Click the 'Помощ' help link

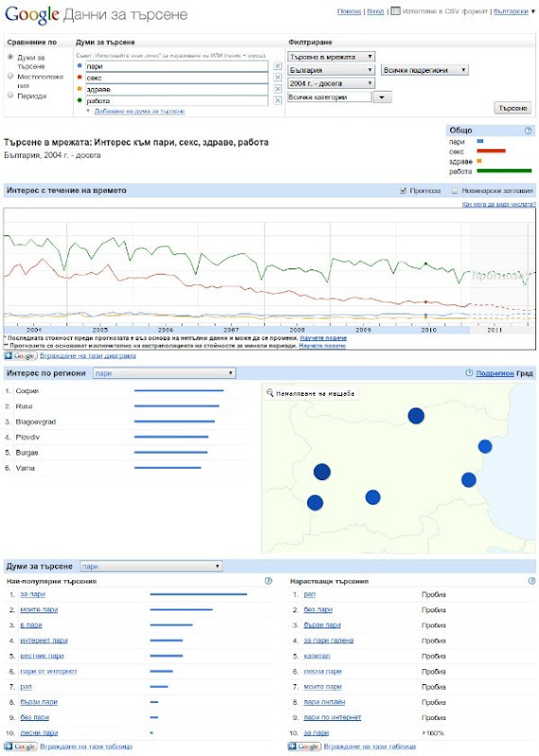349,11
